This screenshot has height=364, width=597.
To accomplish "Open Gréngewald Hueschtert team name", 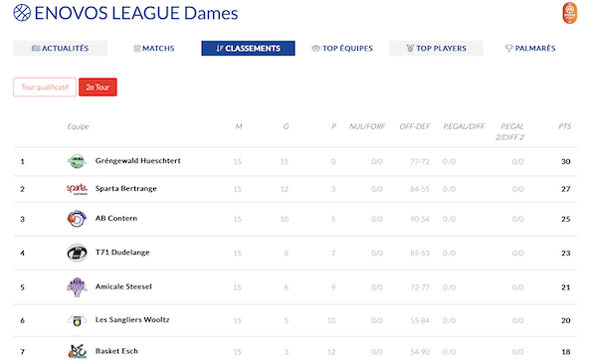I will (138, 161).
